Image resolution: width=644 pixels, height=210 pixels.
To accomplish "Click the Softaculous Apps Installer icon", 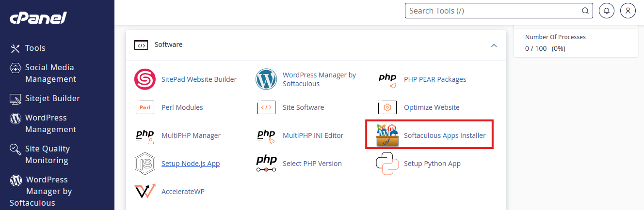I will pos(387,135).
